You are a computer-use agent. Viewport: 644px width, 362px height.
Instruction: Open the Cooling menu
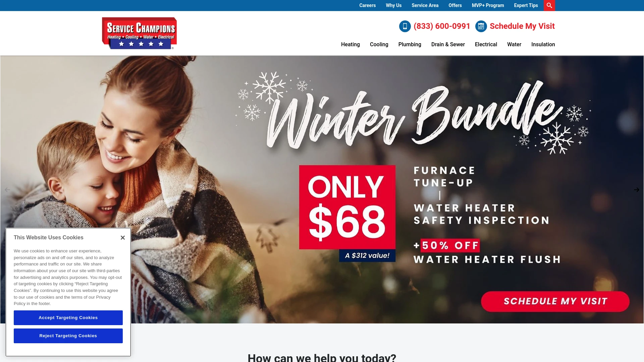(379, 44)
